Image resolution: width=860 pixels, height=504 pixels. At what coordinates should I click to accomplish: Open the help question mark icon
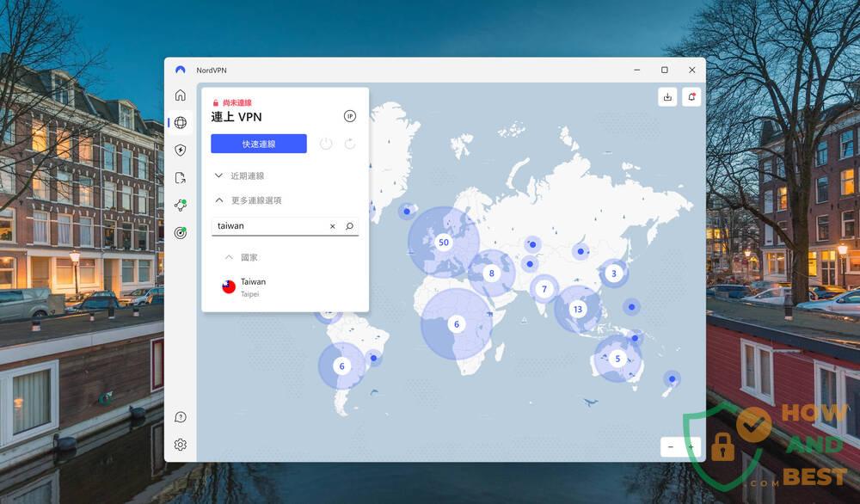181,416
